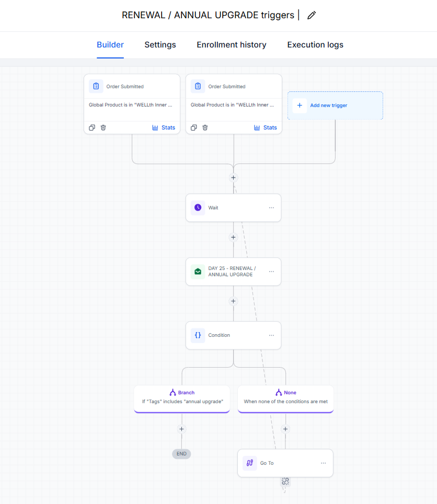The image size is (437, 504).
Task: Add step under the None branch
Action: 285,429
